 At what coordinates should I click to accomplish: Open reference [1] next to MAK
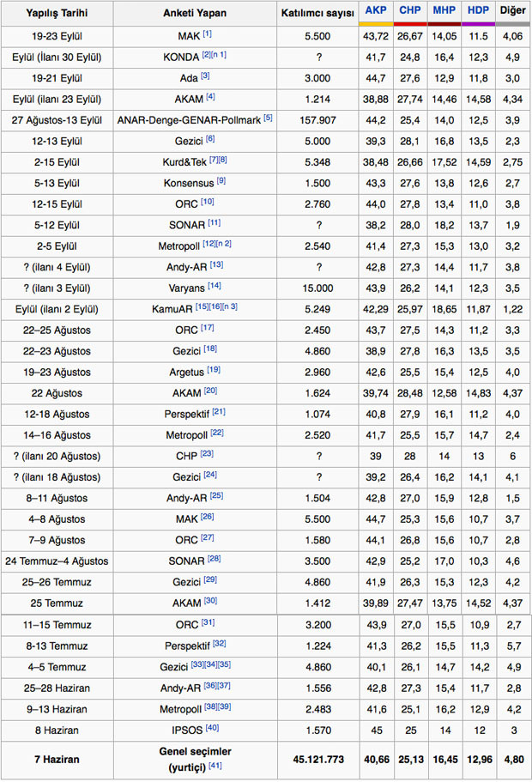[x=207, y=33]
